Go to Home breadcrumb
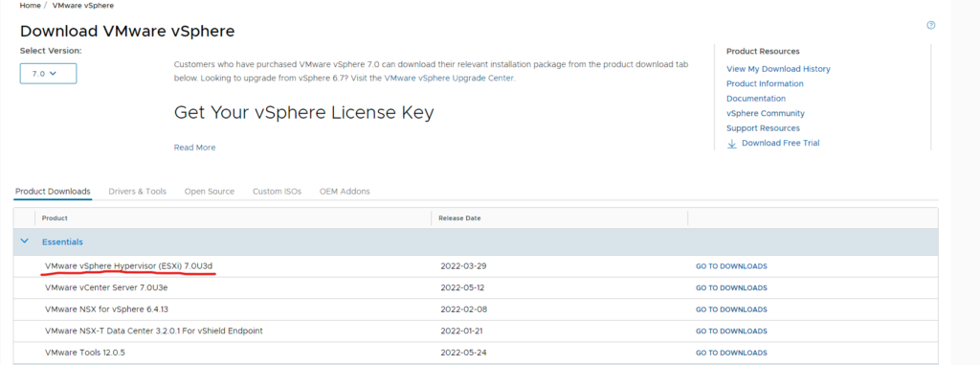980x365 pixels. pyautogui.click(x=30, y=5)
